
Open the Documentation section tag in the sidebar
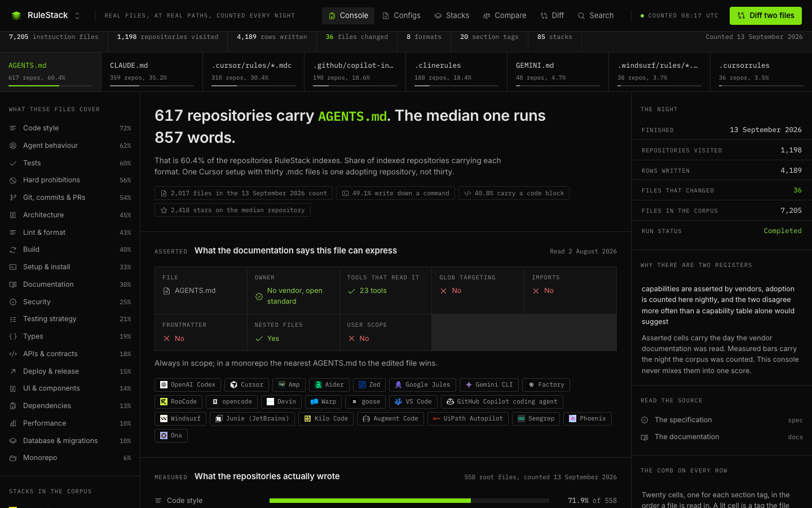(x=70, y=284)
